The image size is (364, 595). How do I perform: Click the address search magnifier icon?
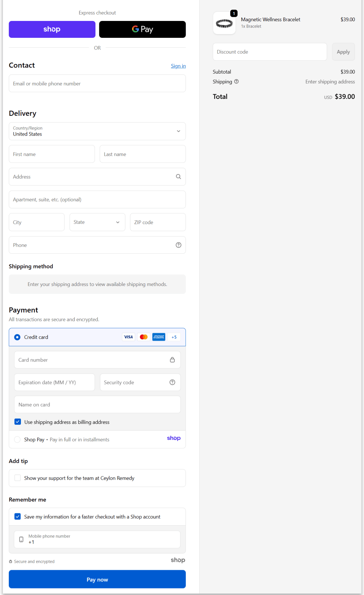(x=178, y=177)
